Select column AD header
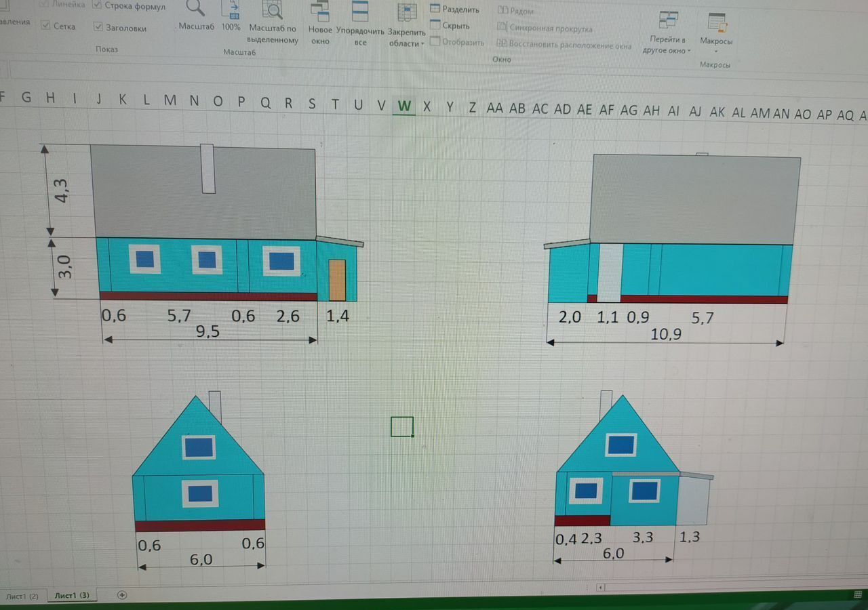Viewport: 868px width, 610px height. [x=562, y=109]
